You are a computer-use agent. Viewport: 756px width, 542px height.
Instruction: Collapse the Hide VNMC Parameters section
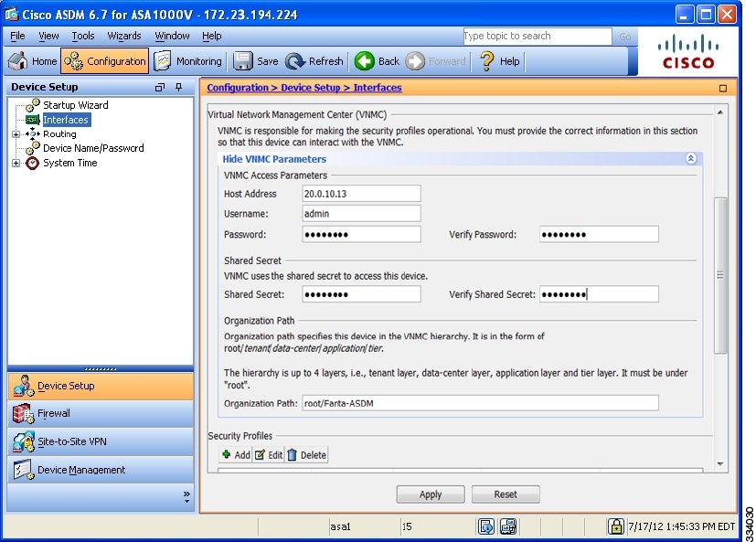(691, 159)
